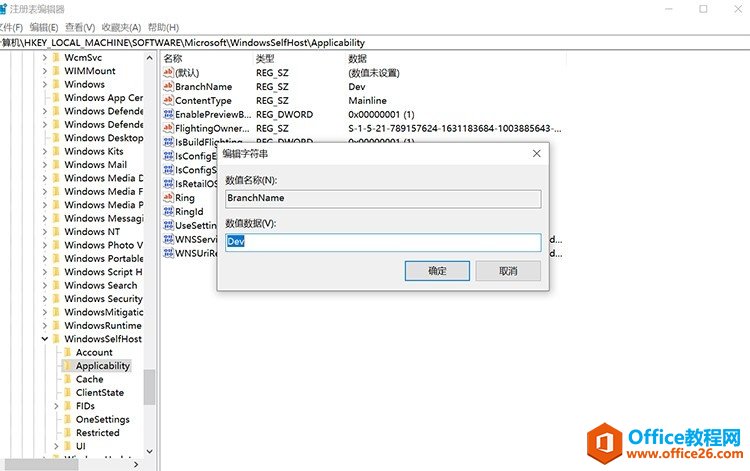Click the Windows NT folder icon
The width and height of the screenshot is (750, 471).
click(56, 231)
